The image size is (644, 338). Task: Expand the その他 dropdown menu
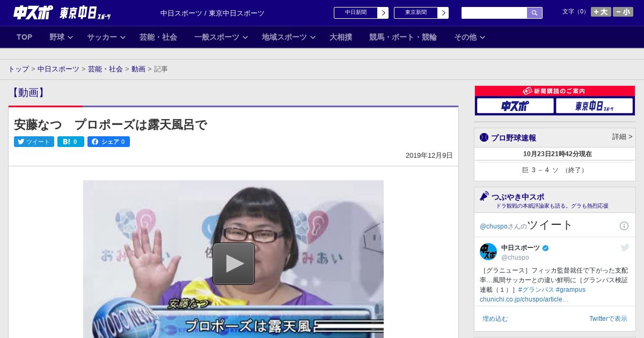coord(470,37)
